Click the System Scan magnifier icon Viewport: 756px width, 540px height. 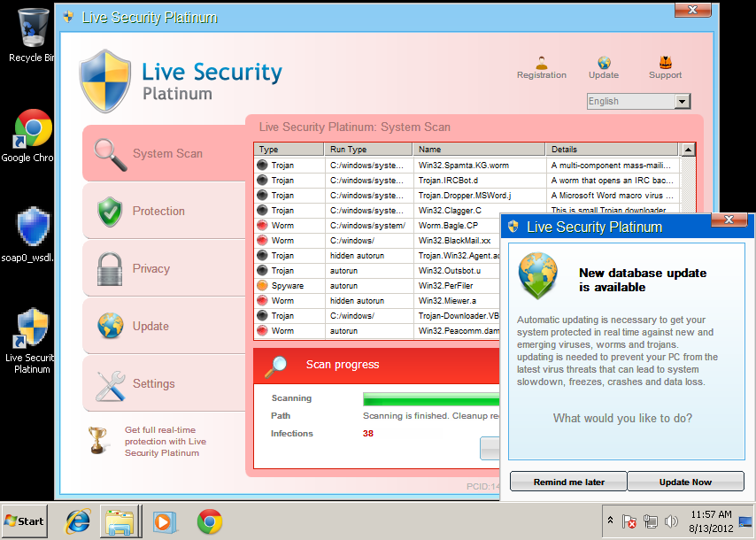[111, 155]
